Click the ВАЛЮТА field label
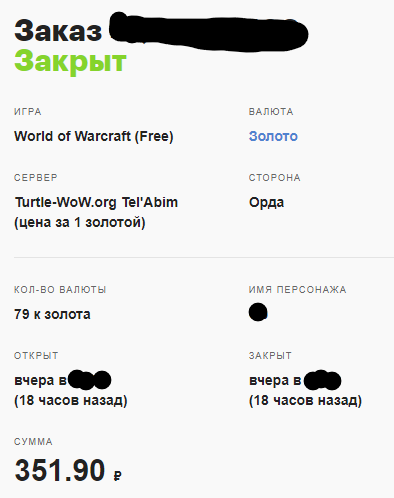The height and width of the screenshot is (498, 394). 271,111
